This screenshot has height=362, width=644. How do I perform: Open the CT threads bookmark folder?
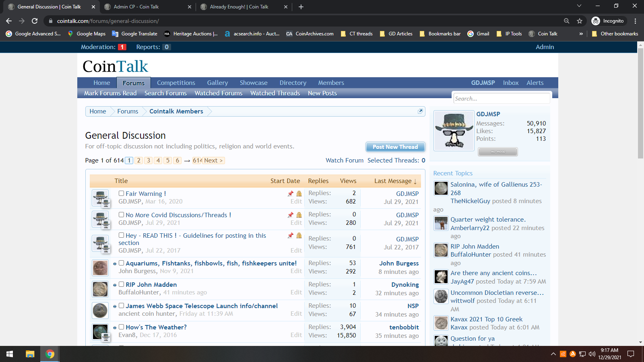(357, 34)
